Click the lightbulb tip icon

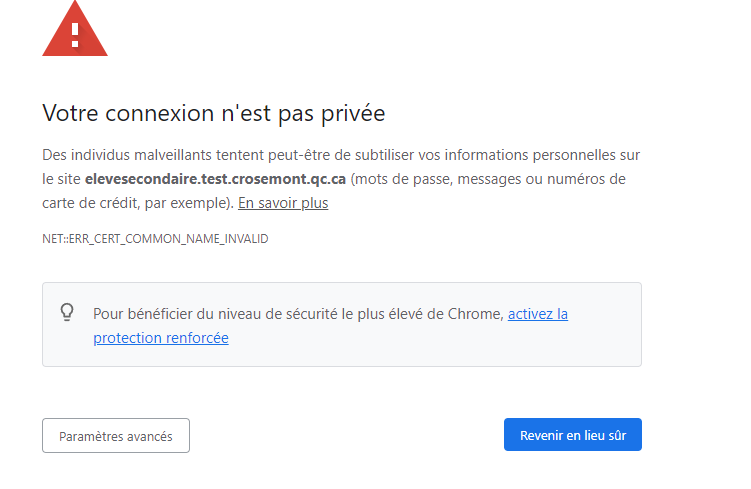(68, 312)
